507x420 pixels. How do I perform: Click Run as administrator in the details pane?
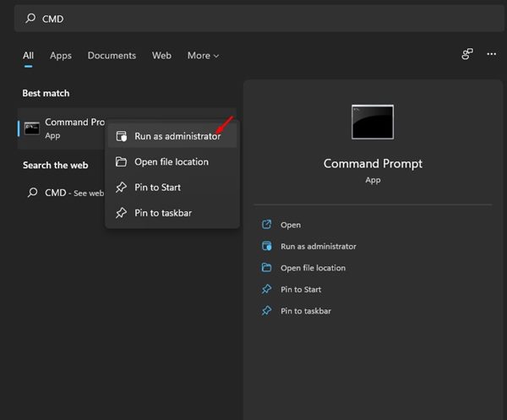tap(319, 247)
